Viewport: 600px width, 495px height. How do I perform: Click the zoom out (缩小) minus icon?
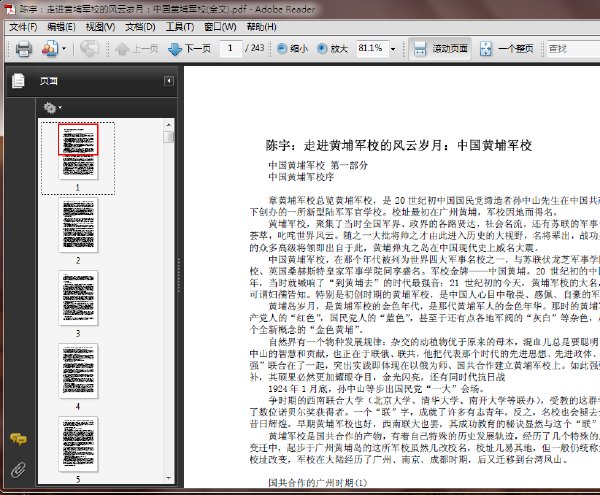point(282,49)
